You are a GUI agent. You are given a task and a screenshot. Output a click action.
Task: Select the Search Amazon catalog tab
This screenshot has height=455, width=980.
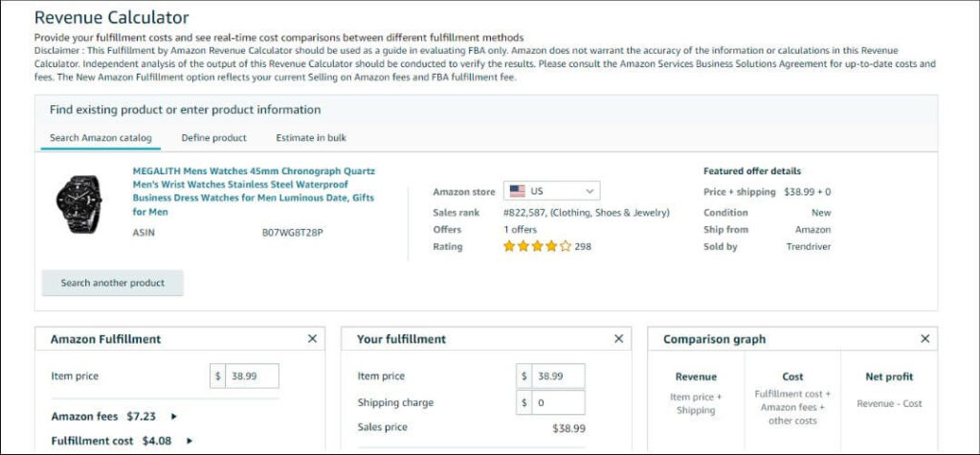click(x=100, y=138)
